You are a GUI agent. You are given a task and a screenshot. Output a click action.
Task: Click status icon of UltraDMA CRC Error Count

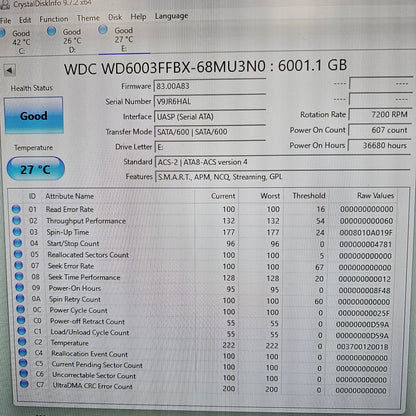coord(24,384)
